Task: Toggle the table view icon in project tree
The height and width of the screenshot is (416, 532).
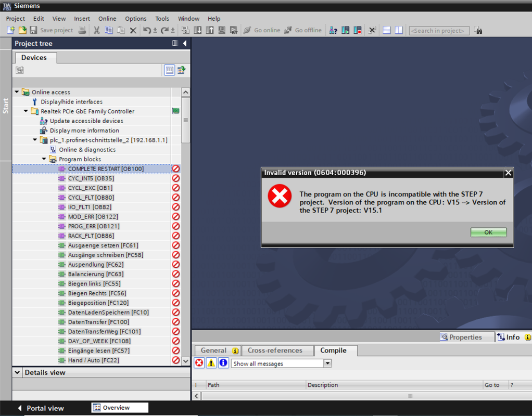Action: click(x=169, y=70)
